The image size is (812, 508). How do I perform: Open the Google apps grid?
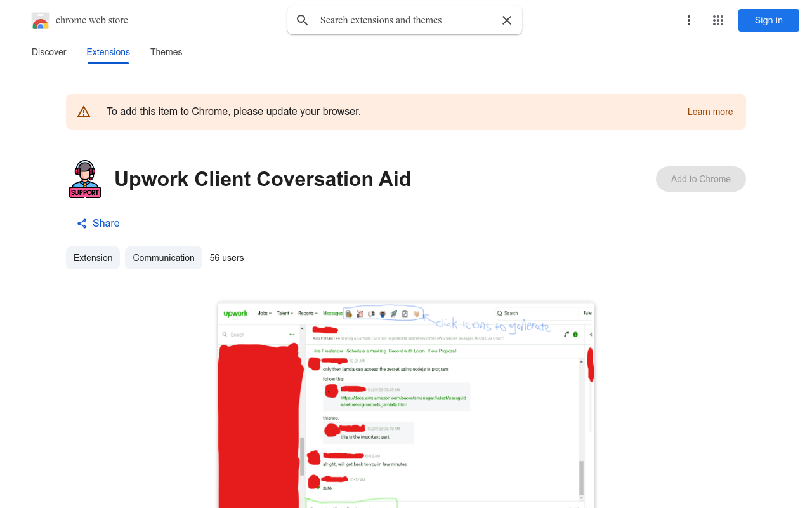point(718,20)
